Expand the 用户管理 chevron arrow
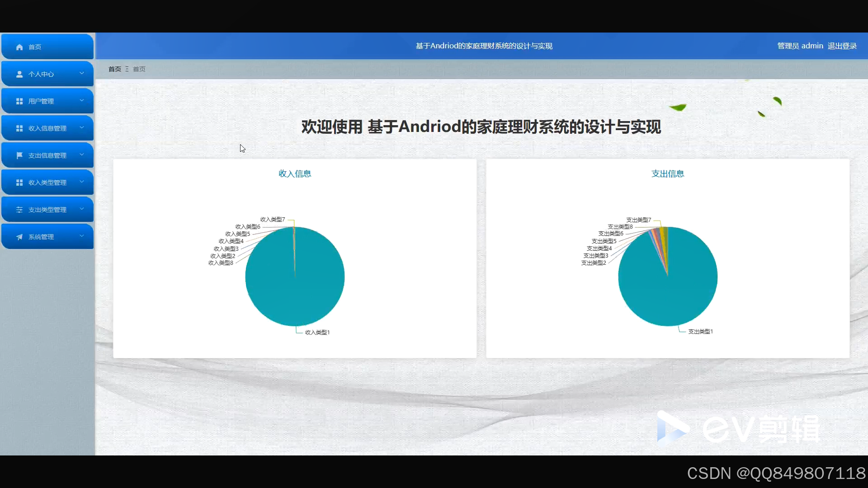 pos(82,100)
